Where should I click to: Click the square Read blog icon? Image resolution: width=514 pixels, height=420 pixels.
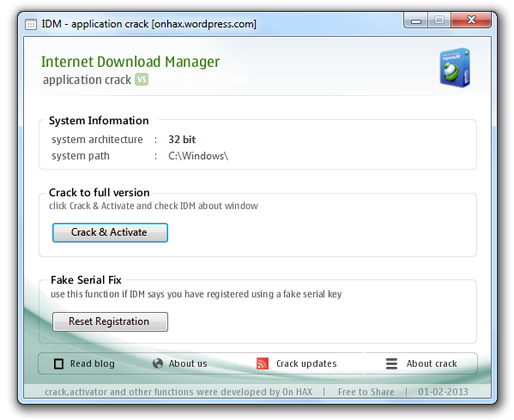58,363
